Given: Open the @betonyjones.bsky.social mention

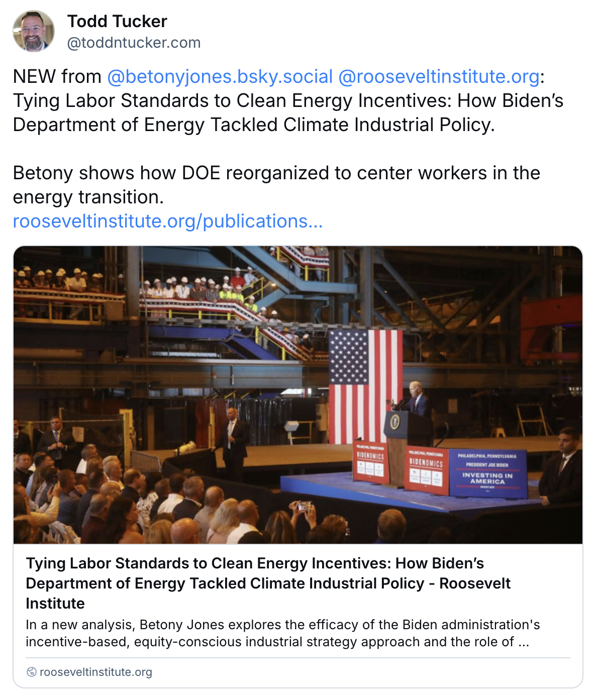Looking at the screenshot, I should [220, 76].
